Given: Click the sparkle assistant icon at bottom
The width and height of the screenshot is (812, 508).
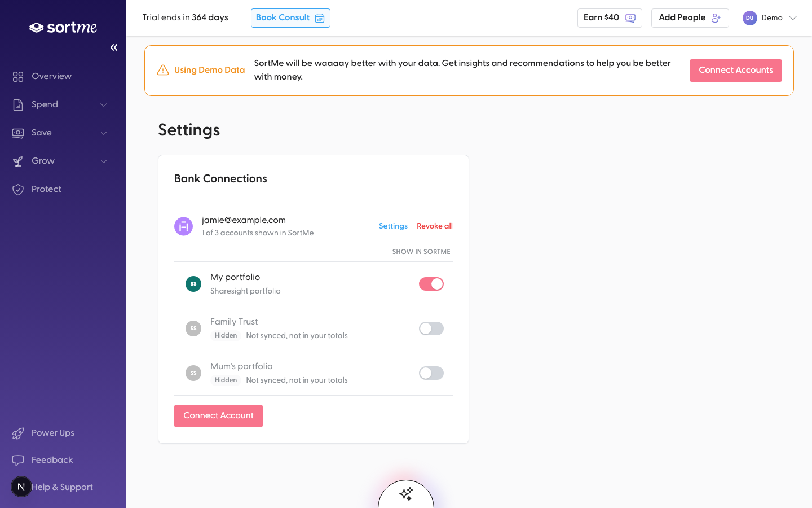Looking at the screenshot, I should (x=406, y=494).
